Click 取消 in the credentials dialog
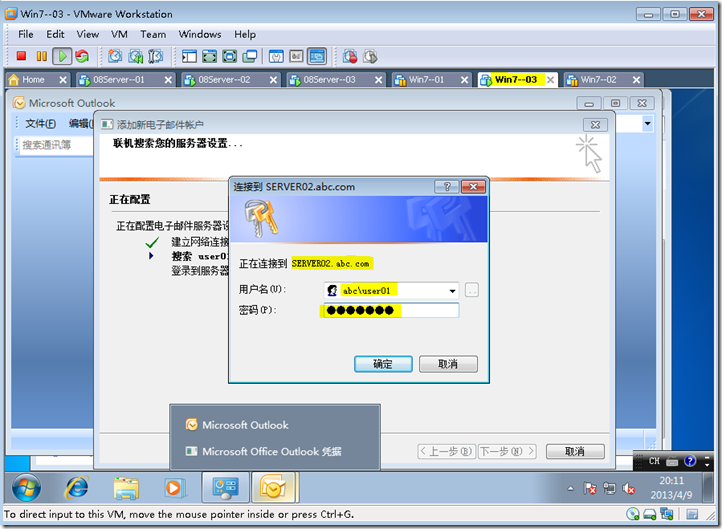722x529 pixels. (x=448, y=364)
